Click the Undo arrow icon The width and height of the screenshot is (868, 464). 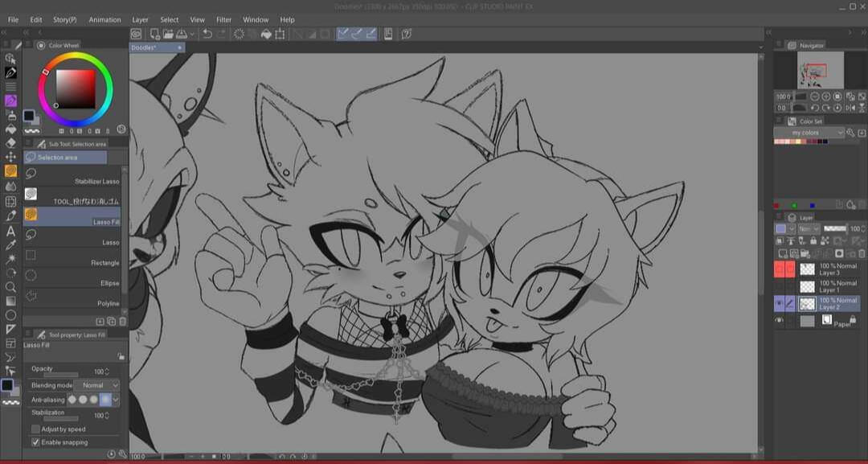click(207, 34)
